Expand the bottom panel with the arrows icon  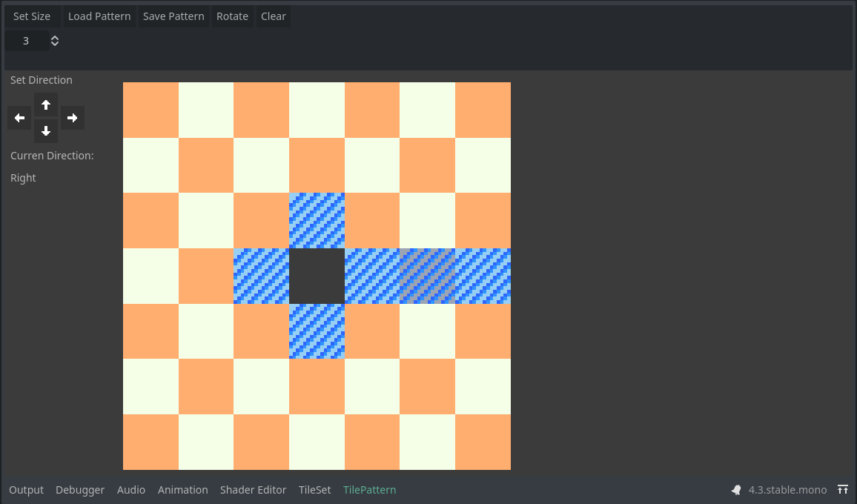[843, 490]
